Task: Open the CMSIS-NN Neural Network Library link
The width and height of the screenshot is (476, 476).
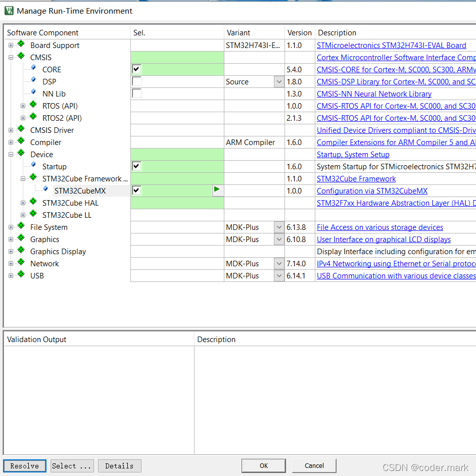Action: [x=374, y=94]
